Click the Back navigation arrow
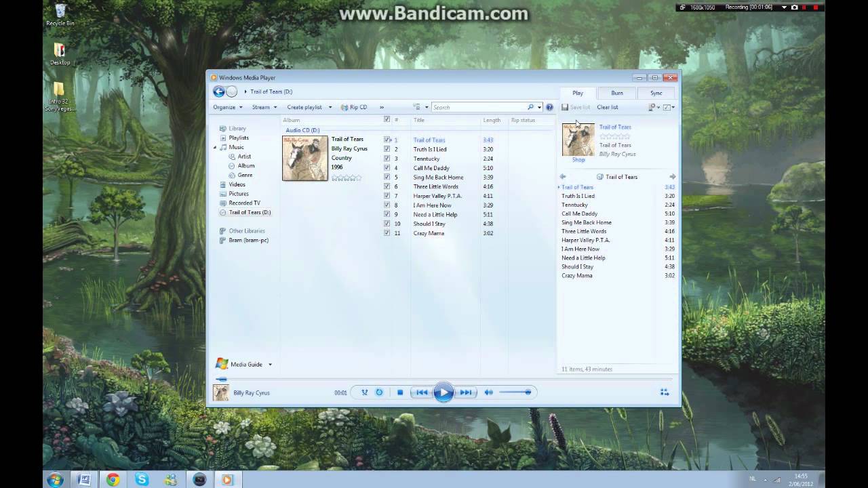Image resolution: width=868 pixels, height=488 pixels. 218,91
